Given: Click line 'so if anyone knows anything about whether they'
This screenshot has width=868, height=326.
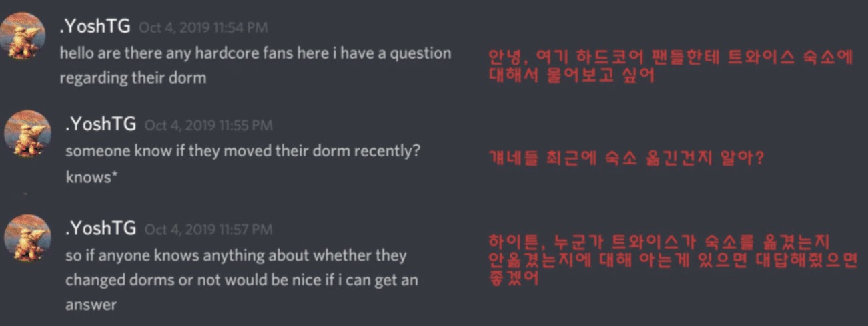Looking at the screenshot, I should 236,256.
